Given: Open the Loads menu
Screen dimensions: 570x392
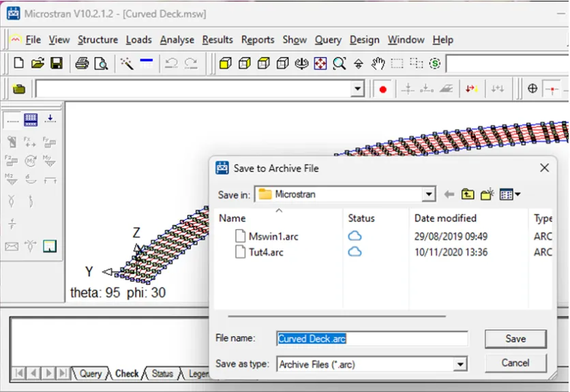Looking at the screenshot, I should point(139,40).
